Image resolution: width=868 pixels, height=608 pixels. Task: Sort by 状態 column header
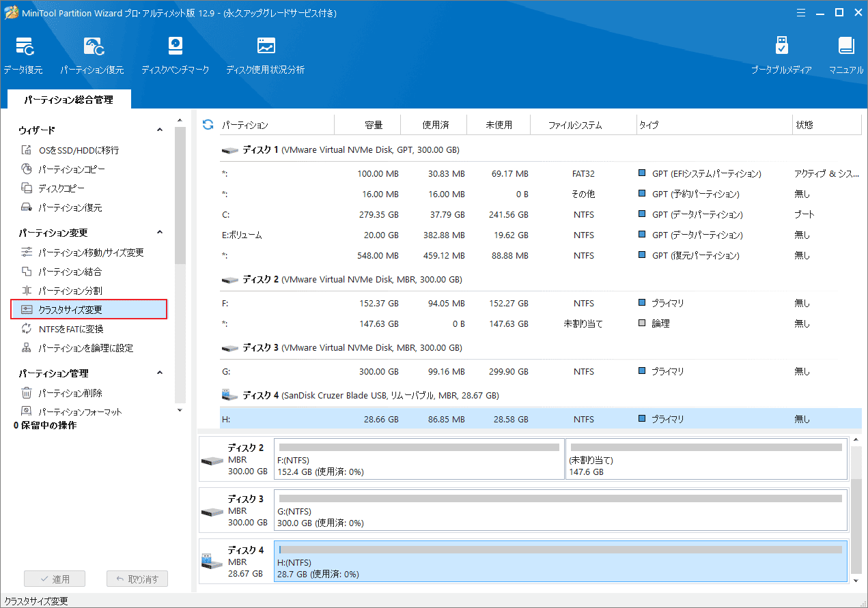(827, 125)
